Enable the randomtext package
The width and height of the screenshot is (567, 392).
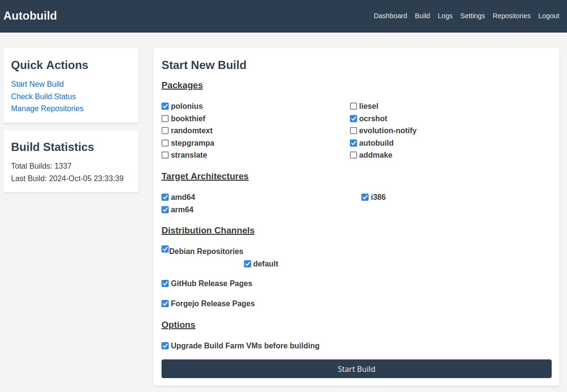pyautogui.click(x=165, y=130)
